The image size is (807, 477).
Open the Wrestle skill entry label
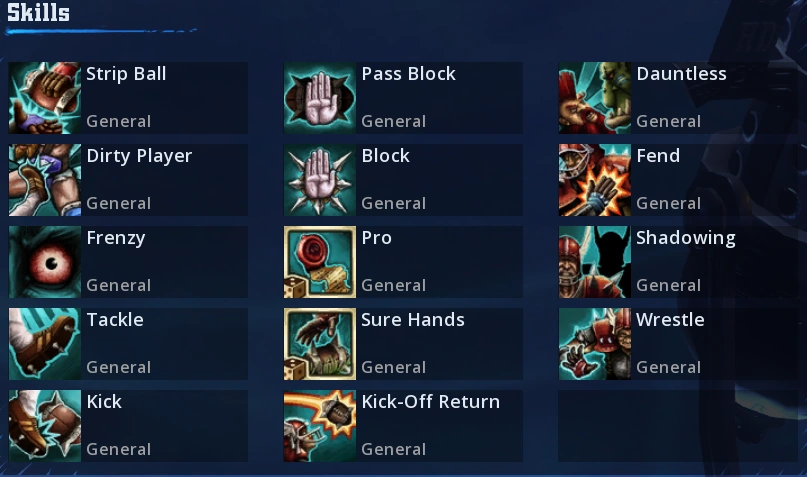point(670,320)
